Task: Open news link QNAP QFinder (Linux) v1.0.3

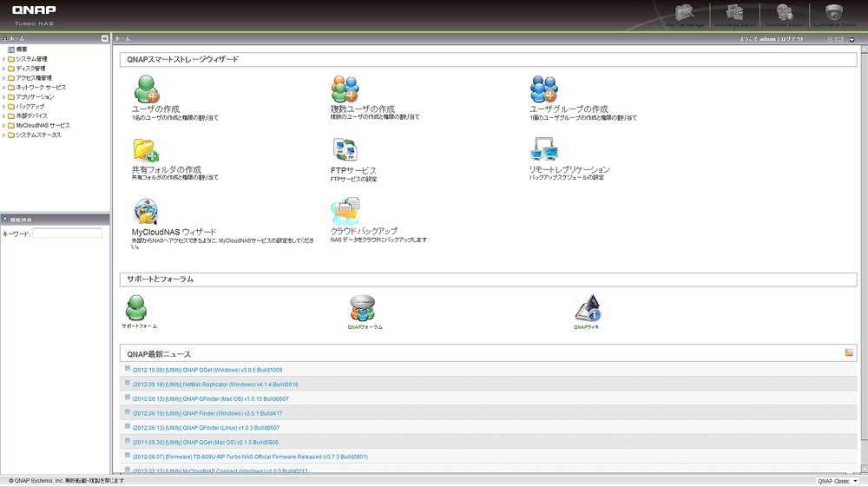Action: coord(206,428)
